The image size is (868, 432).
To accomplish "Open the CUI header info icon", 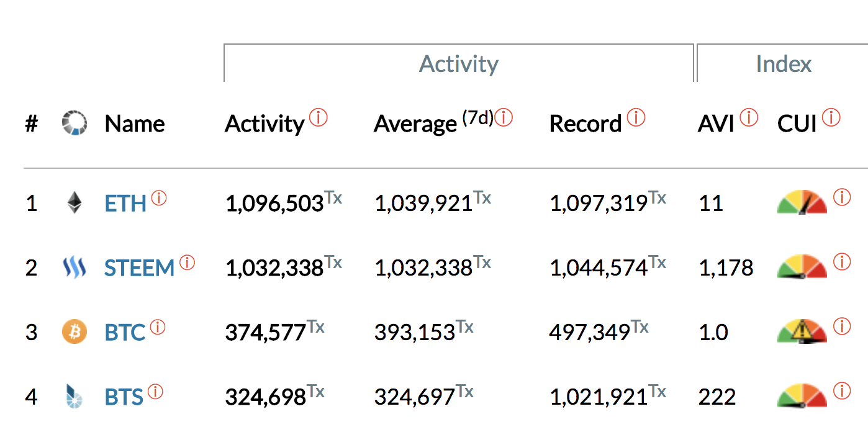I will coord(831,117).
